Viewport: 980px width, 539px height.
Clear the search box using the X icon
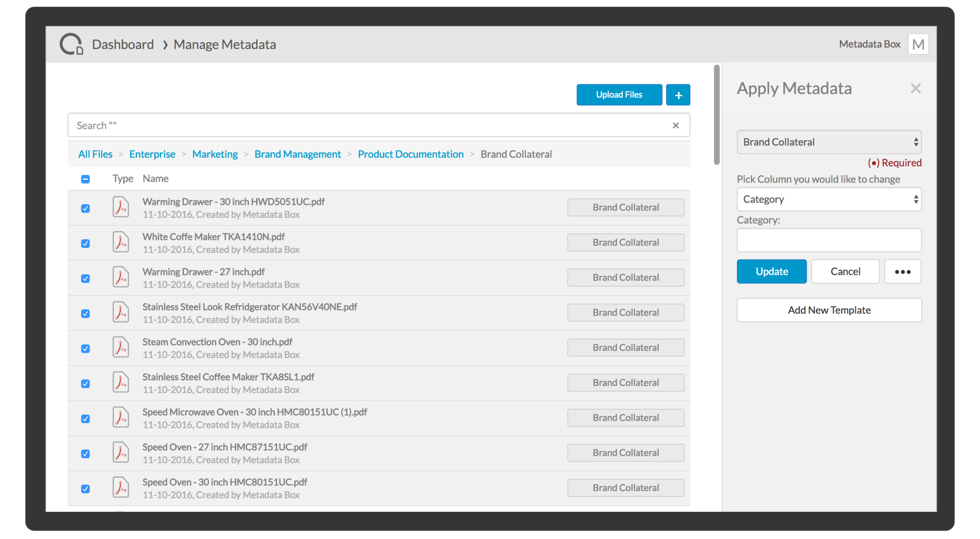point(676,125)
